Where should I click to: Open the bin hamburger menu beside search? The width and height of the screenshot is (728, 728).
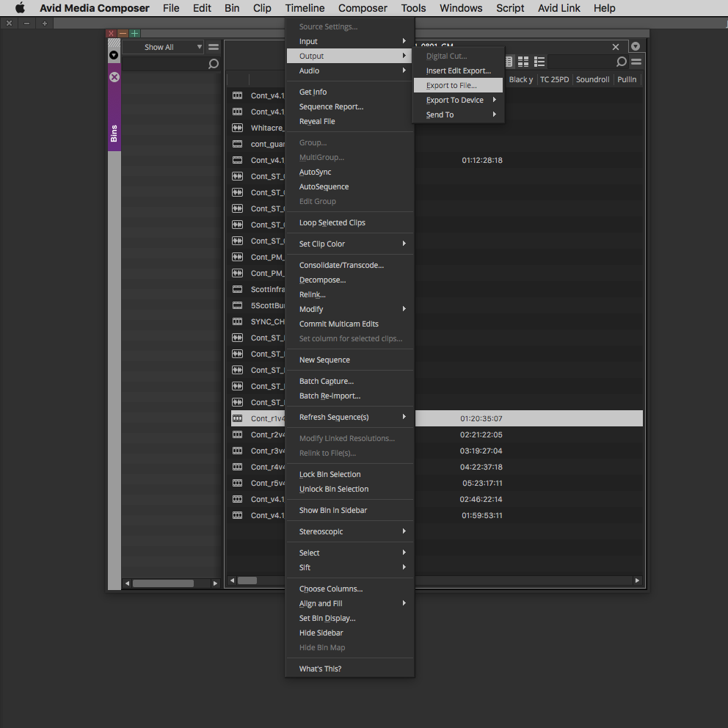[x=636, y=62]
